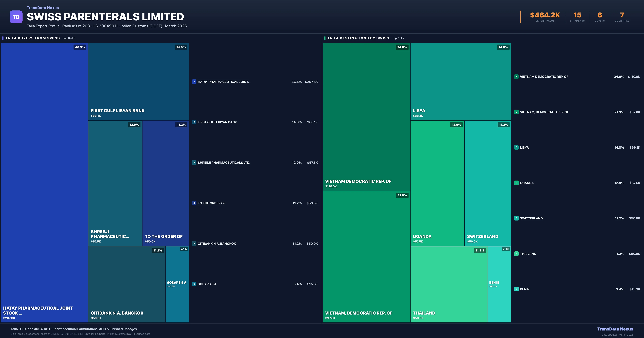Image resolution: width=644 pixels, height=338 pixels.
Task: Open the TAILA BUYERS FROM SWISS section header
Action: pos(32,38)
